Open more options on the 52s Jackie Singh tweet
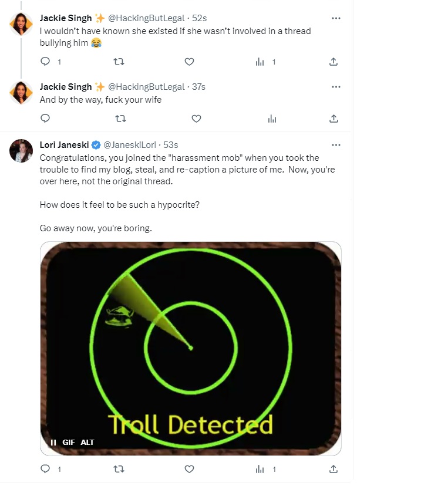Screen dimensions: 448x486 336,18
